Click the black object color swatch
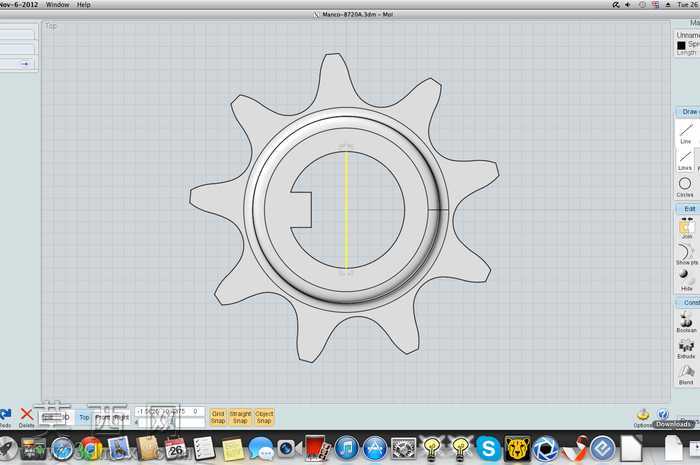Screen dimensions: 700x465 681,45
